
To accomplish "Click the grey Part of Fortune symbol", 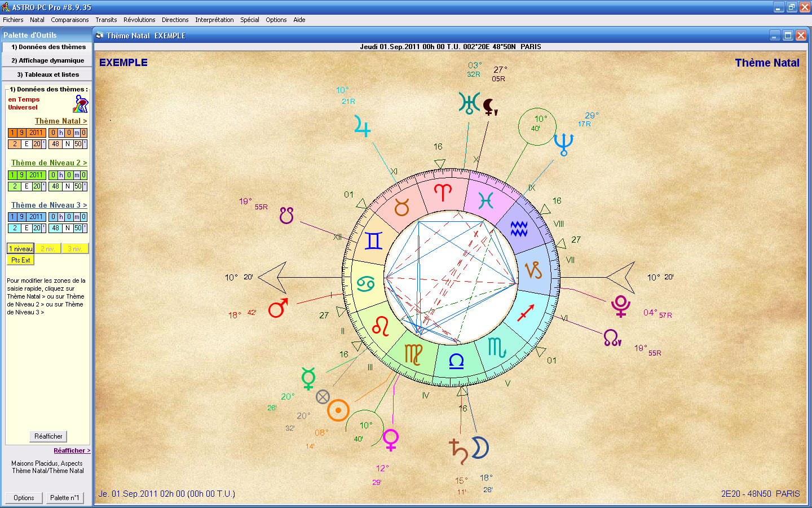I will coord(323,397).
